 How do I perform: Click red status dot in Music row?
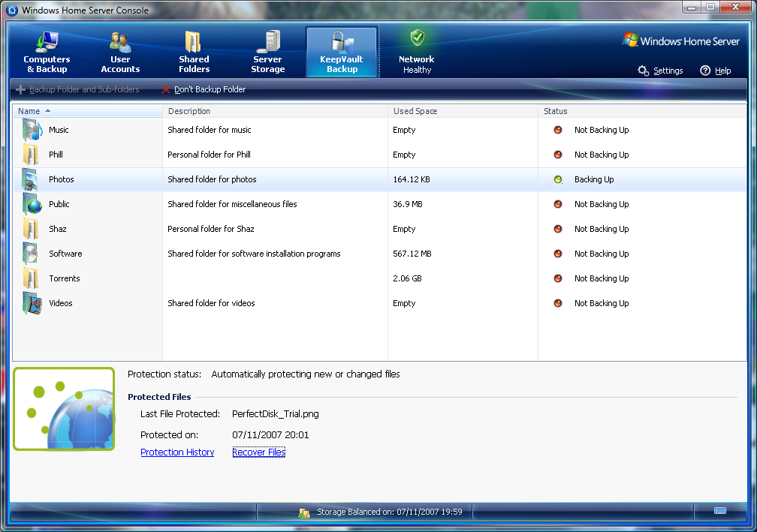tap(557, 130)
